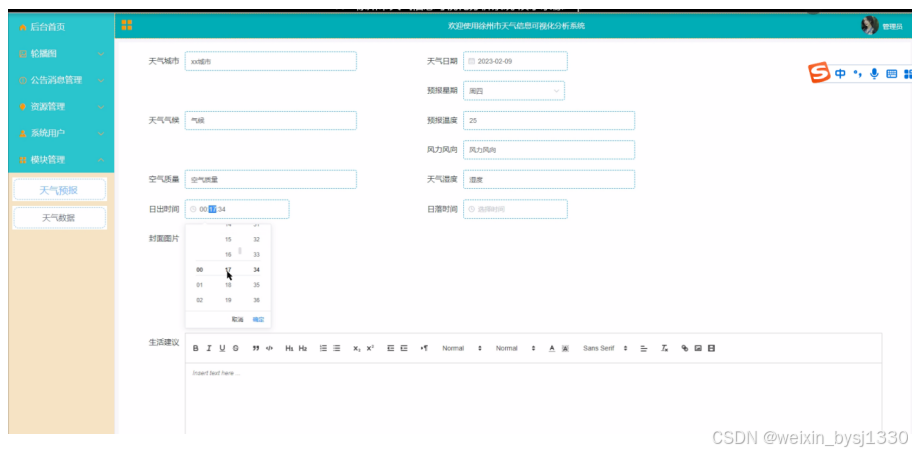912x453 pixels.
Task: Apply Heading 2 style
Action: point(302,348)
